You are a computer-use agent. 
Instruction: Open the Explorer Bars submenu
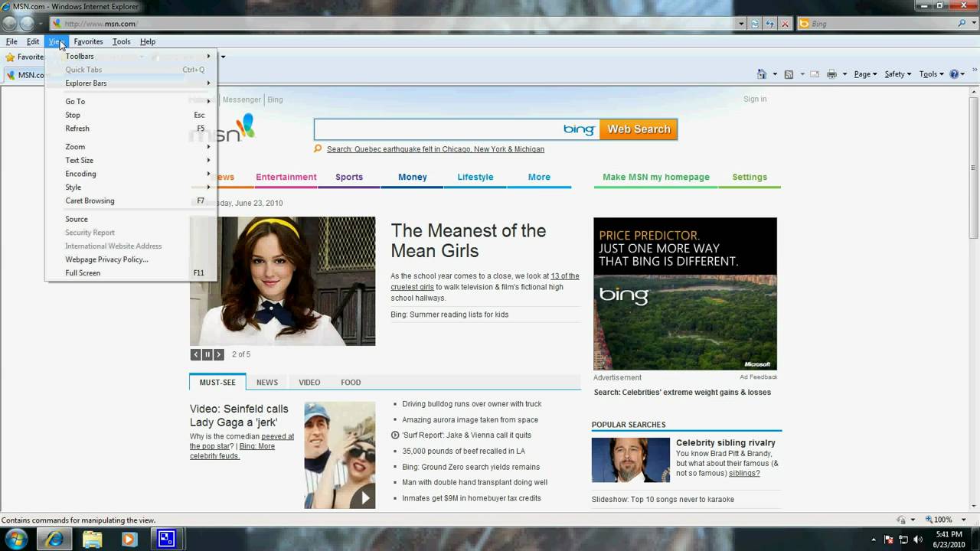coord(131,83)
